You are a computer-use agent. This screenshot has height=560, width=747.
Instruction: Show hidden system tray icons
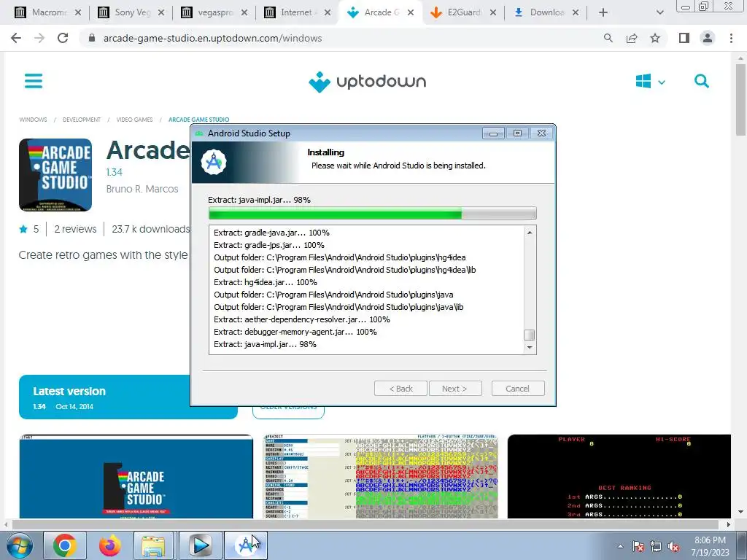click(620, 546)
